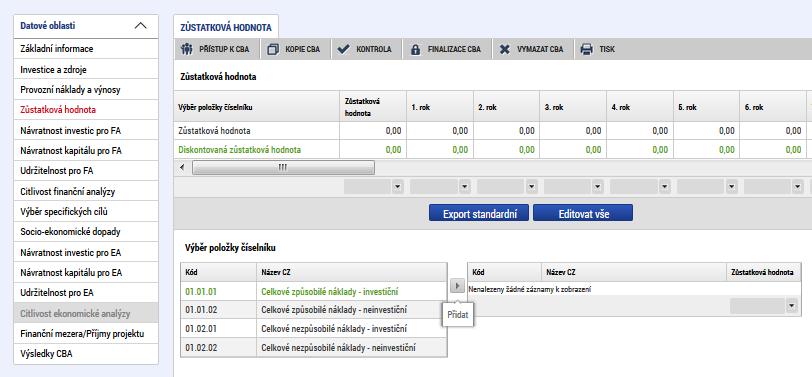Open Návratnost investic pro FA
Image resolution: width=812 pixels, height=377 pixels.
pyautogui.click(x=86, y=130)
